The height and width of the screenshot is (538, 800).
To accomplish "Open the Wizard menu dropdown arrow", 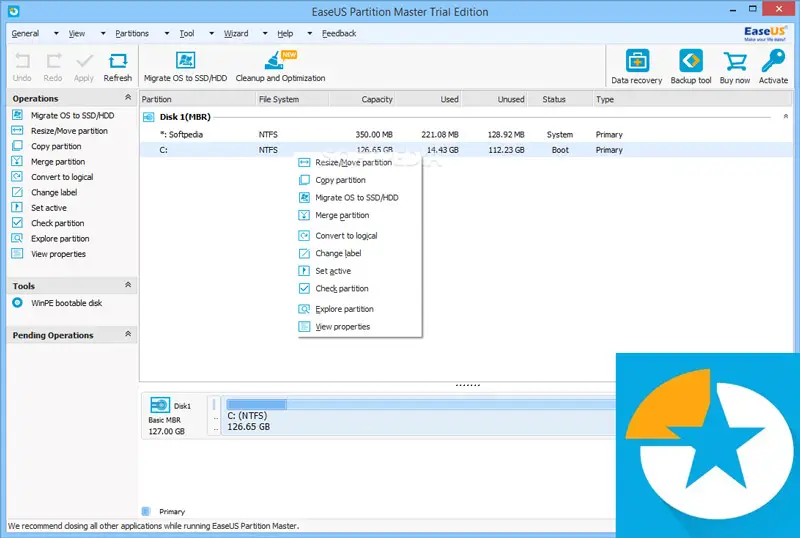I will click(x=265, y=33).
